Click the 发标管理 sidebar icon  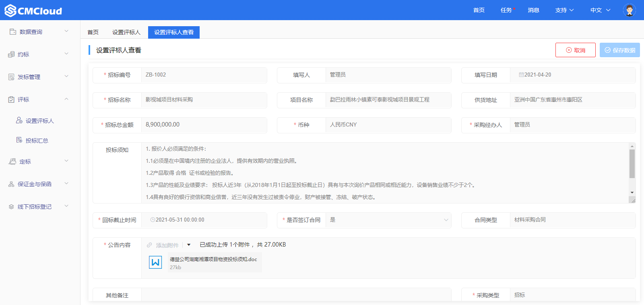pos(11,77)
